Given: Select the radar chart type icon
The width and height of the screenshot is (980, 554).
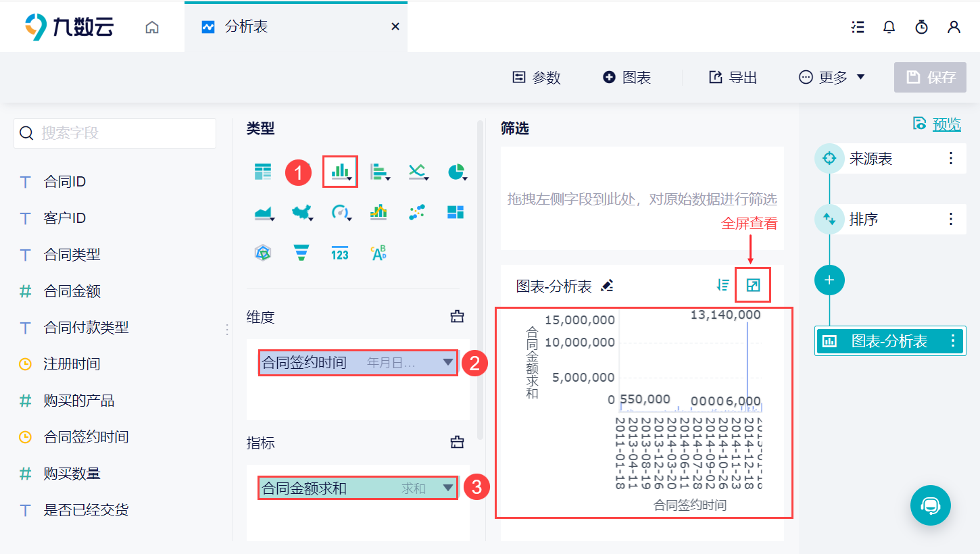Looking at the screenshot, I should coord(263,252).
